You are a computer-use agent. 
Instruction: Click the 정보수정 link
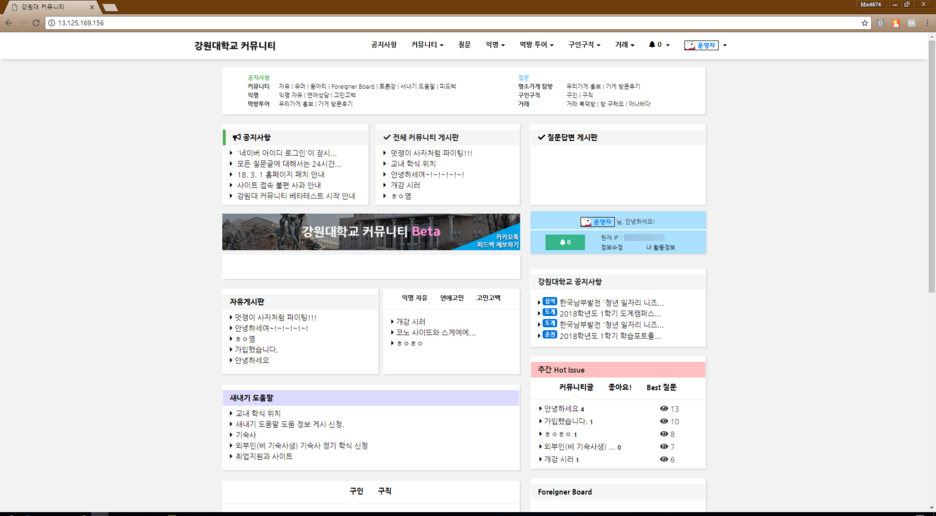[x=611, y=247]
